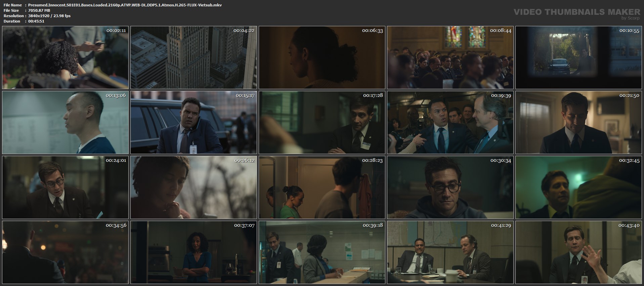Click the thumbnail stamped 00:28:23

click(x=322, y=187)
